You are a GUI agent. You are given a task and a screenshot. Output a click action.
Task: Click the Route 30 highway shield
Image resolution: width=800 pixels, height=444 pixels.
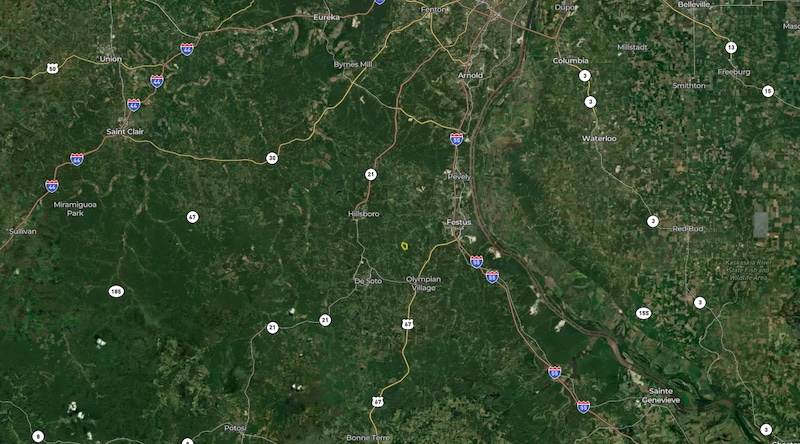[x=272, y=158]
